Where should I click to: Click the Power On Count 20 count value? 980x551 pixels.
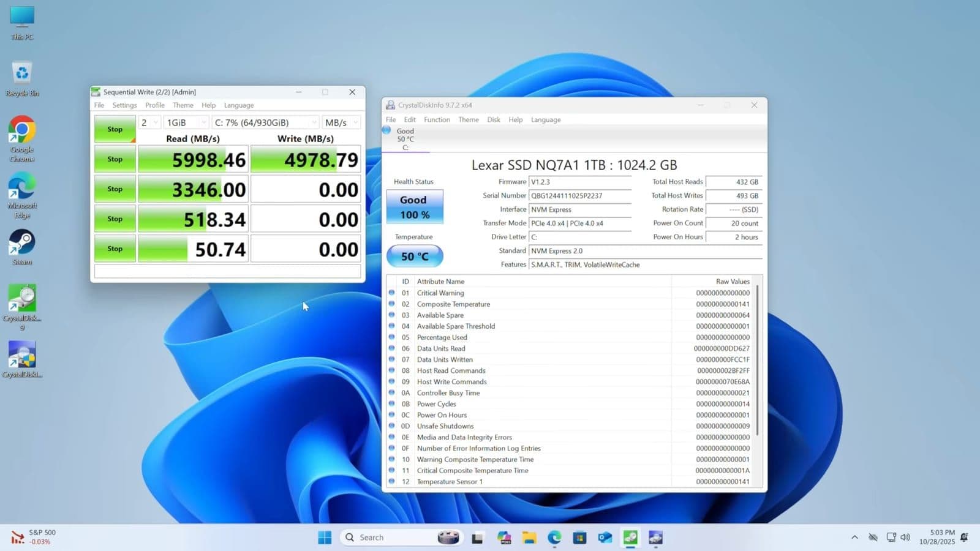coord(734,223)
